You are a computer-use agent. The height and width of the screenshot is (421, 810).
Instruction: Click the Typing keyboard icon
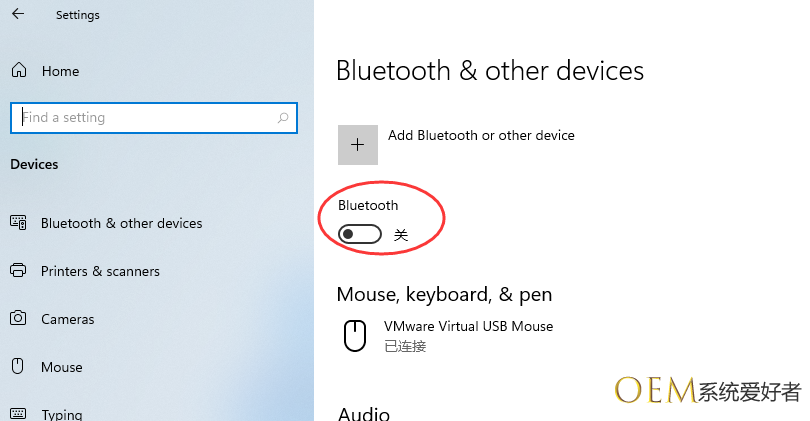(x=18, y=413)
